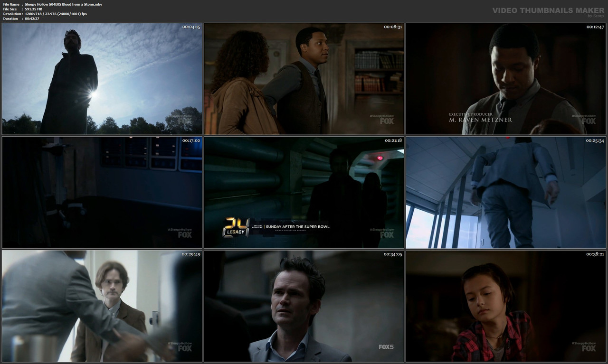The width and height of the screenshot is (608, 364).
Task: Click the FOX logo in the 00:12:47 thumbnail
Action: click(589, 121)
